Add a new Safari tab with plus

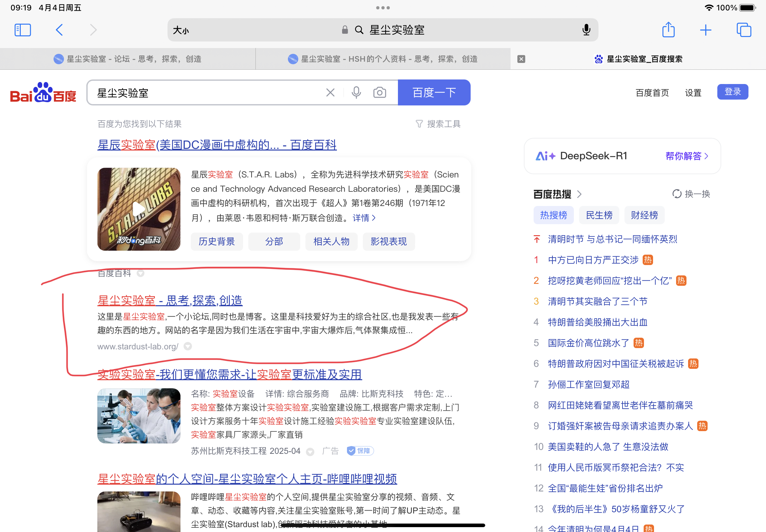click(706, 30)
